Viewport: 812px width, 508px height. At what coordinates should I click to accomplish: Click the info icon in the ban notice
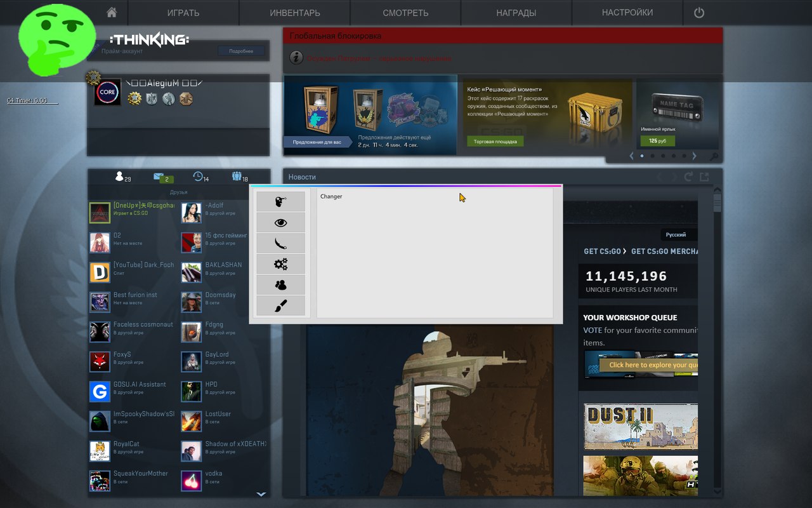pyautogui.click(x=296, y=58)
